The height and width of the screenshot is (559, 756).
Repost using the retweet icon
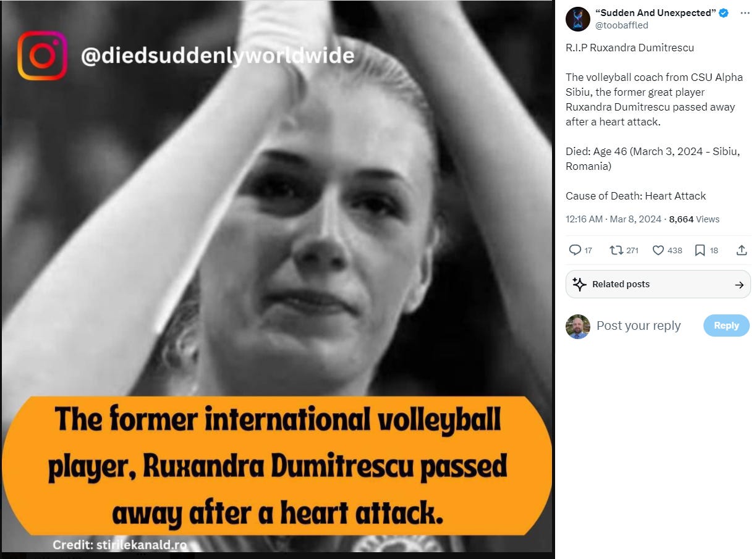click(x=616, y=250)
